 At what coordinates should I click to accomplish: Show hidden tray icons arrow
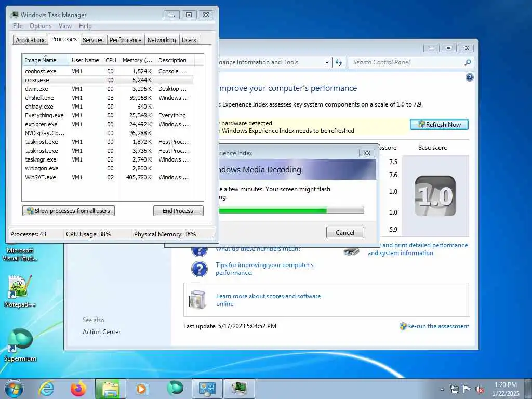click(x=442, y=389)
